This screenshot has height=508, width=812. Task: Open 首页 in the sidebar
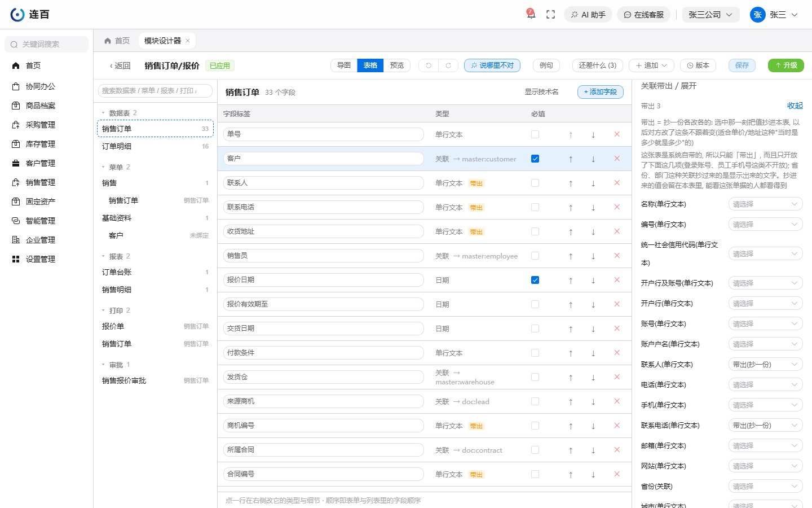click(46, 65)
